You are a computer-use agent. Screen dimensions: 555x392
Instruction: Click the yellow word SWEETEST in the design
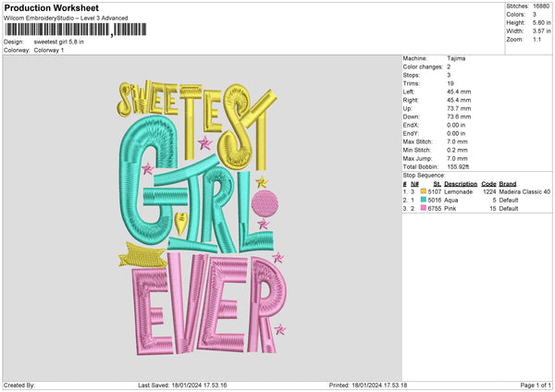194,106
